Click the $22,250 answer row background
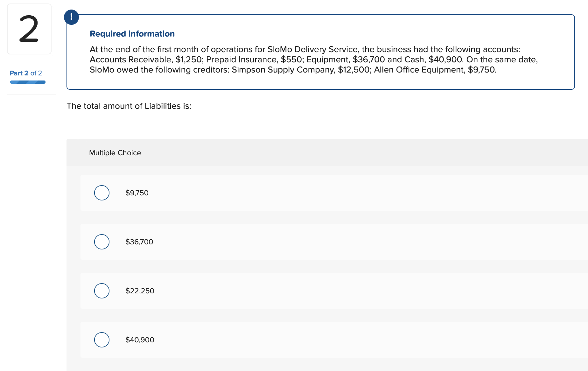 click(x=334, y=291)
